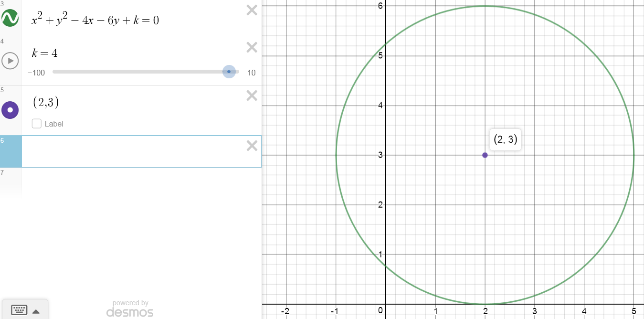This screenshot has width=644, height=319.
Task: Expand the keypad with the up arrow
Action: [36, 311]
